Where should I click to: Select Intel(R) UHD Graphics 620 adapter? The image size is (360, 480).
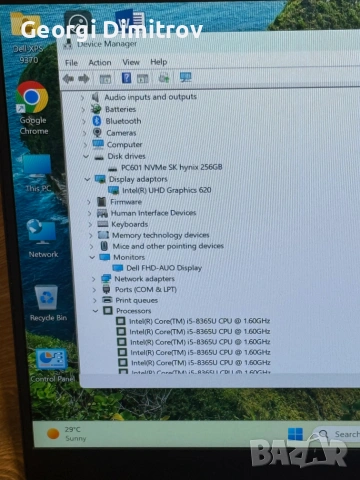166,190
